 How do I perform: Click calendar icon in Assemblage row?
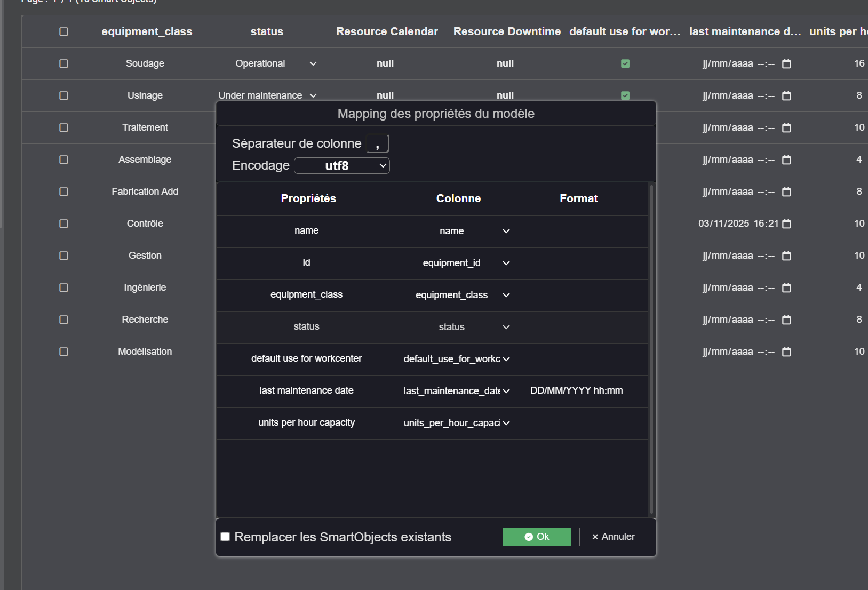coord(786,160)
